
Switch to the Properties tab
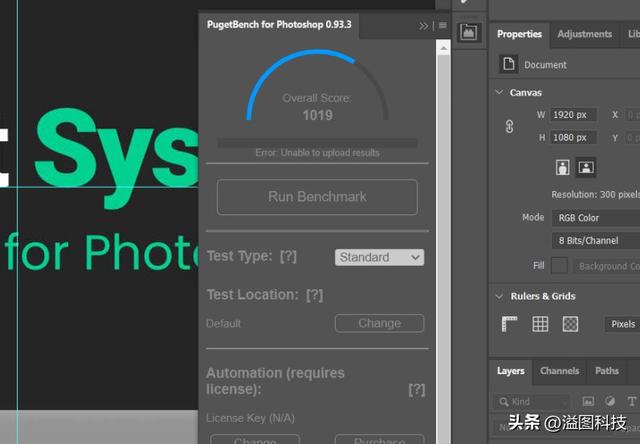tap(519, 34)
